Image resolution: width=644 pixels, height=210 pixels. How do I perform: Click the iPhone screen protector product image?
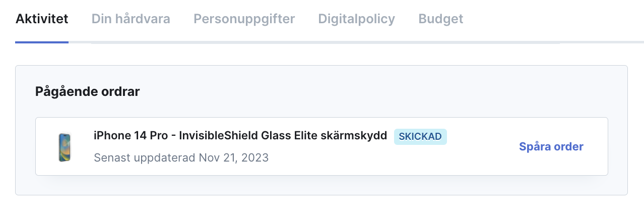coord(65,147)
